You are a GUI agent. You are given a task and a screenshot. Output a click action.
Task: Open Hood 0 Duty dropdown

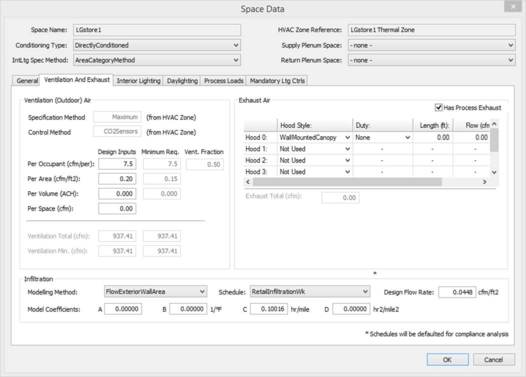click(x=382, y=137)
